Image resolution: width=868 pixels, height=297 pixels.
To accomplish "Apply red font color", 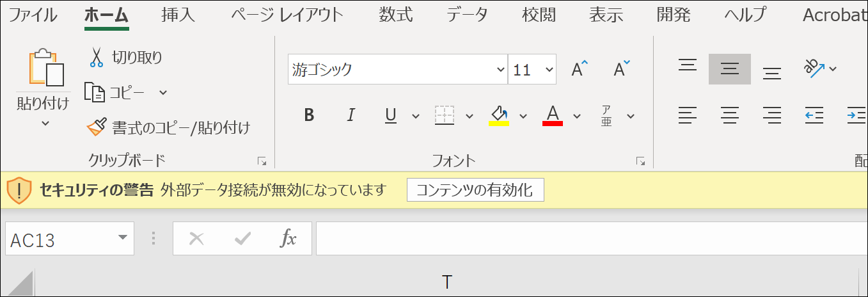I will (553, 115).
